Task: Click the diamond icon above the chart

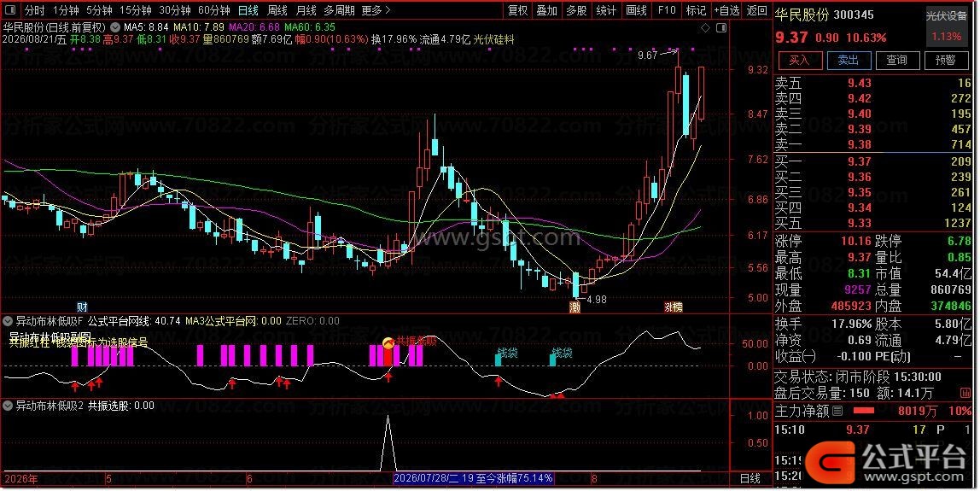Action: (x=706, y=27)
